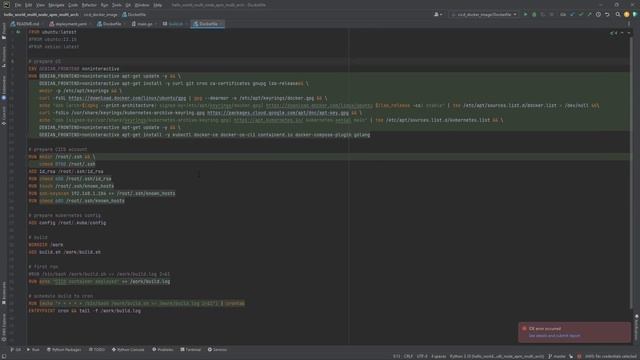Viewport: 640px width, 360px height.
Task: Click the Push arrow icon
Action: (x=589, y=14)
